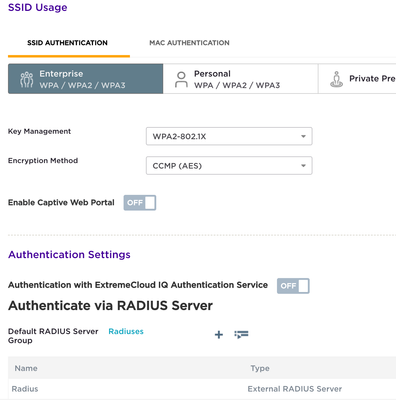This screenshot has height=400, width=396.
Task: Select Personal WPA / WPA2 / WPA3 option
Action: 240,79
